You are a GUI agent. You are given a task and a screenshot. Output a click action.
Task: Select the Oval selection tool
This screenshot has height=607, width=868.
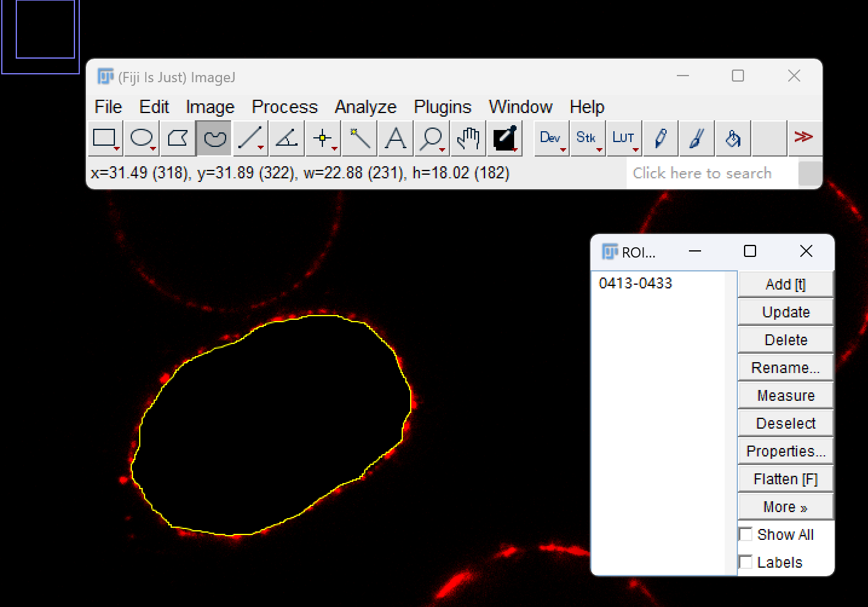click(142, 138)
